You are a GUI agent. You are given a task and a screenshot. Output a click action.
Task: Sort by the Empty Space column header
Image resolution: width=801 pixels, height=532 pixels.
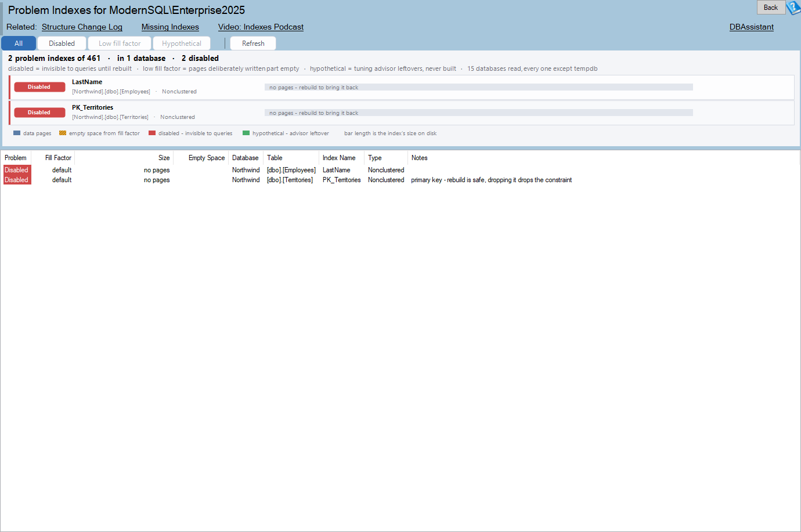tap(201, 158)
